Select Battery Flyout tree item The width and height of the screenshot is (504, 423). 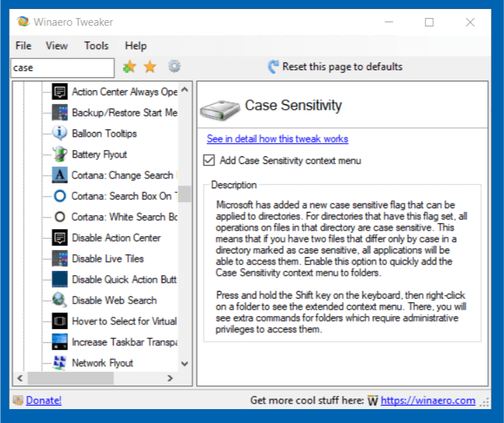click(x=99, y=154)
